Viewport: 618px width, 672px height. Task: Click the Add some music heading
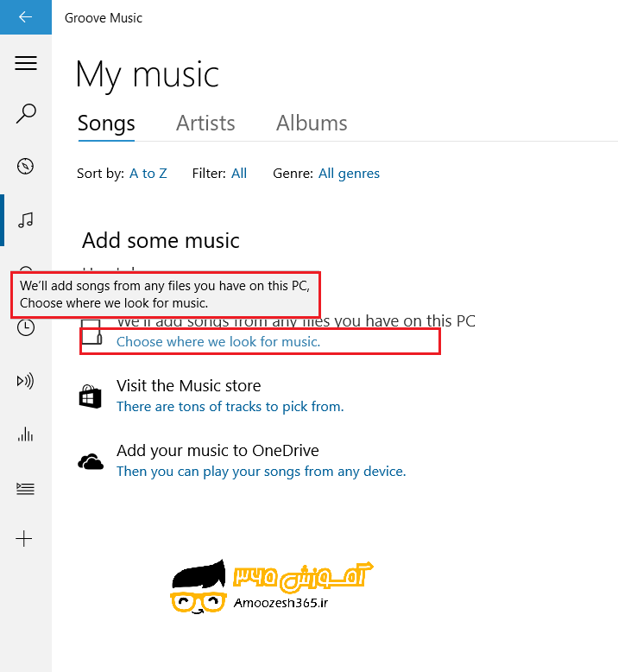tap(161, 240)
